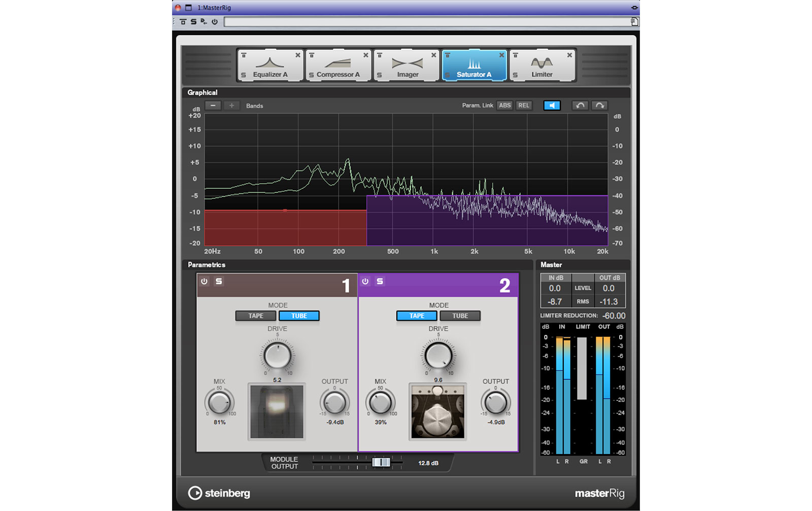Add a band with the plus button
The width and height of the screenshot is (812, 511).
231,106
